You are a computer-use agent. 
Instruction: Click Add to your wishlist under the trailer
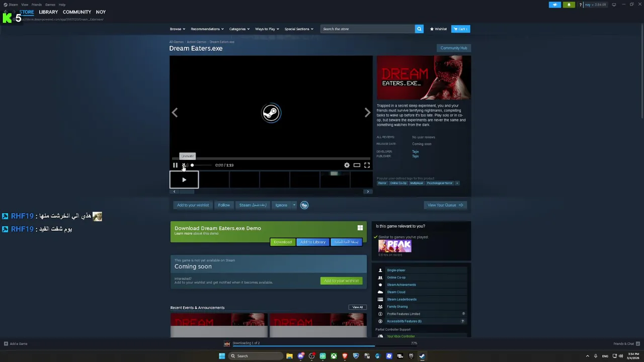click(193, 205)
